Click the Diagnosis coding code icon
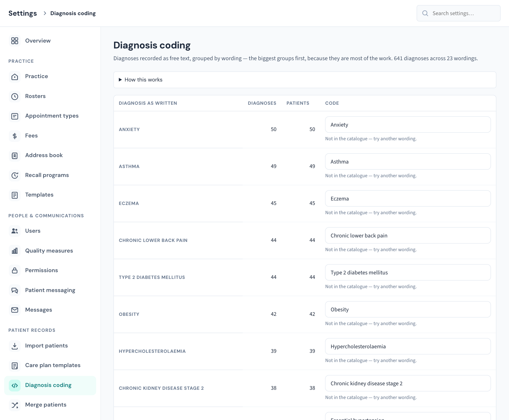This screenshot has height=420, width=509. pyautogui.click(x=15, y=385)
